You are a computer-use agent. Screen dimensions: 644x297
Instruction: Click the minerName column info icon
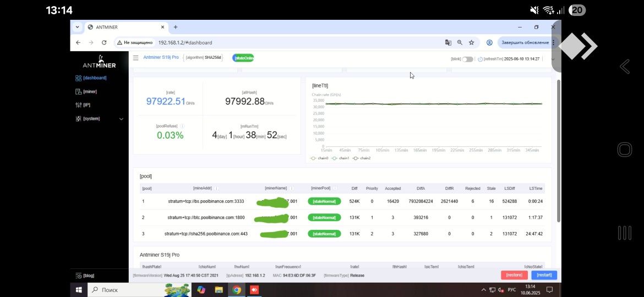pyautogui.click(x=292, y=188)
